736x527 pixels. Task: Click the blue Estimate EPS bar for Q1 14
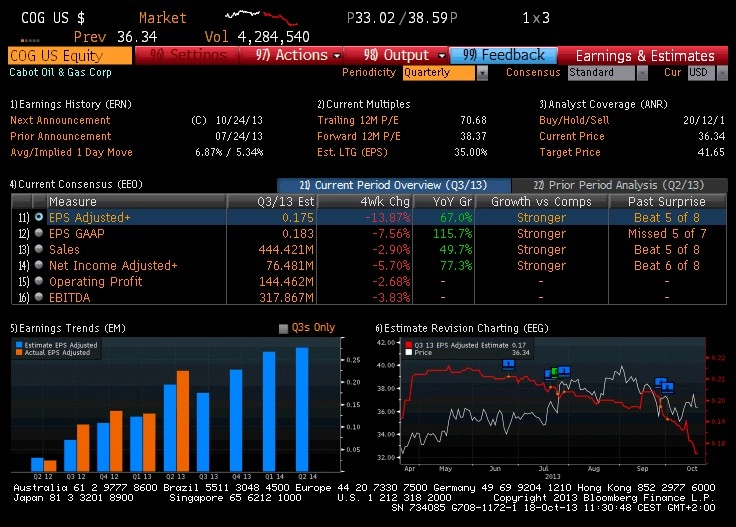(x=269, y=412)
